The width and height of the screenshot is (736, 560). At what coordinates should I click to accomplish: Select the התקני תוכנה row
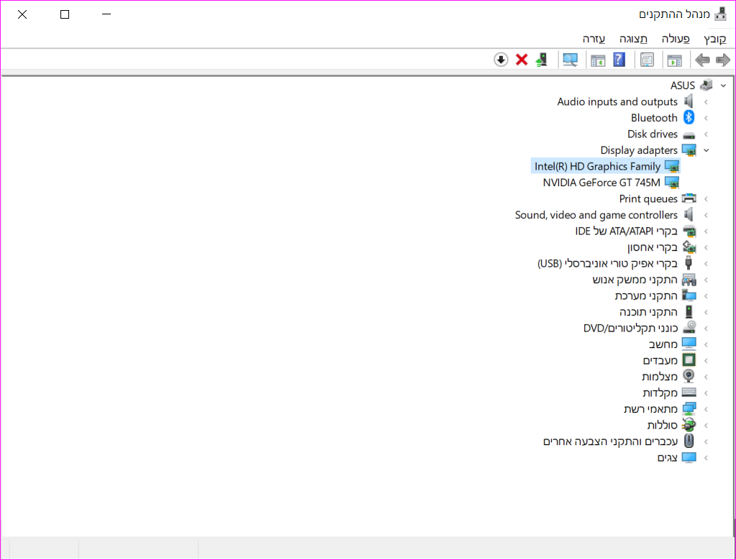coord(648,313)
